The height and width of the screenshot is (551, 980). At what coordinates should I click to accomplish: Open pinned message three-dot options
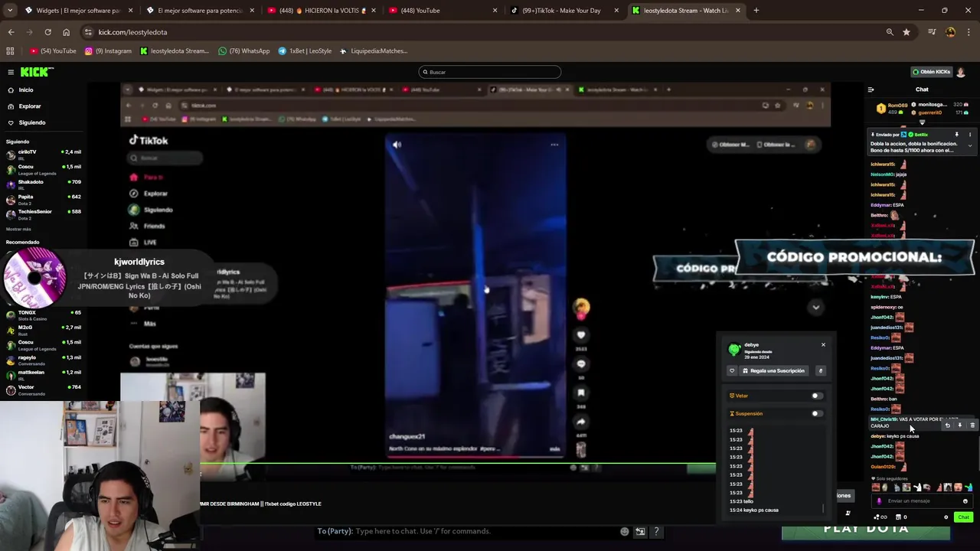970,135
